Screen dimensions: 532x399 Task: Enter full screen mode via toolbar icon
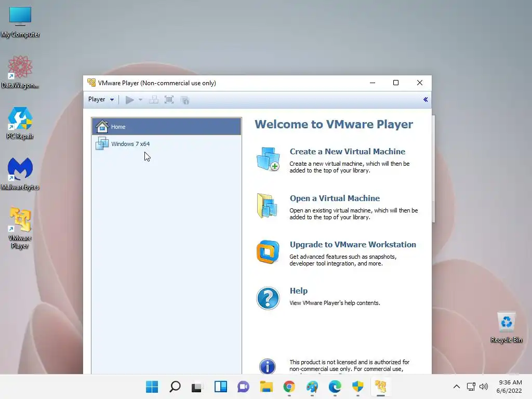click(x=169, y=100)
